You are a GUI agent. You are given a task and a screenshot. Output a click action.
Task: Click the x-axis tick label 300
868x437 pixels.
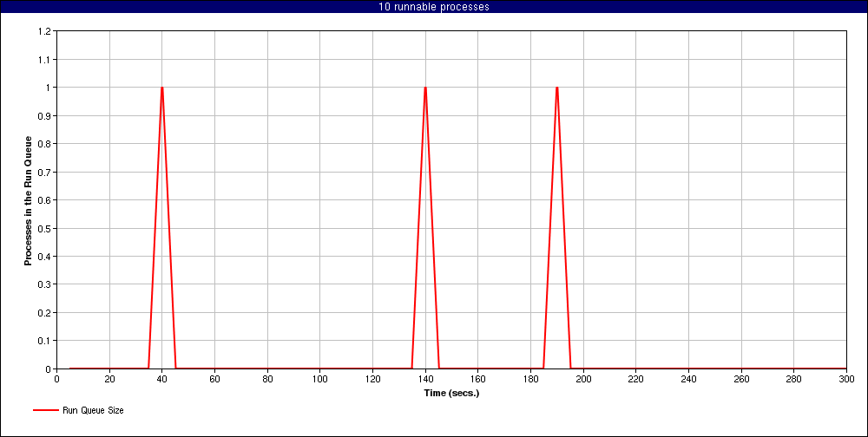(x=846, y=379)
